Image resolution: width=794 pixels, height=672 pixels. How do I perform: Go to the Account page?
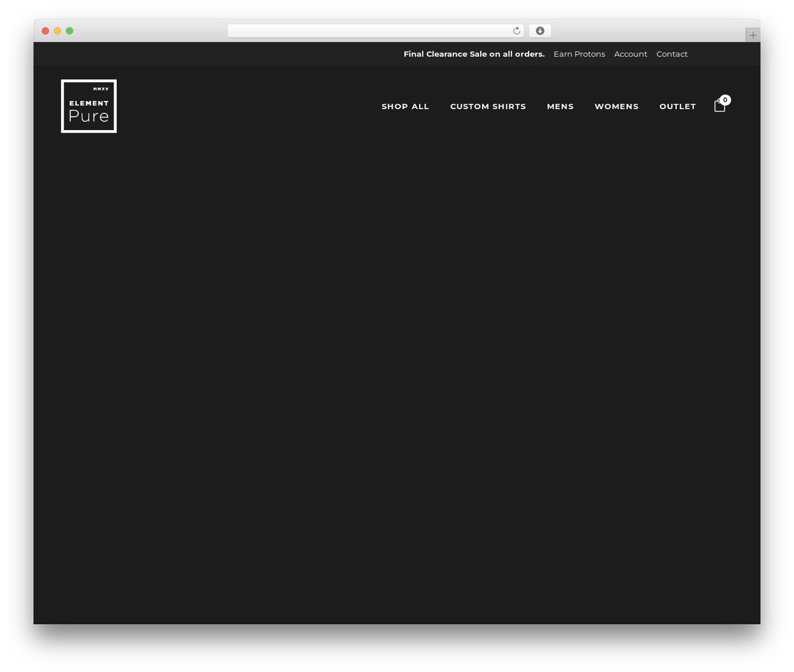pos(630,54)
